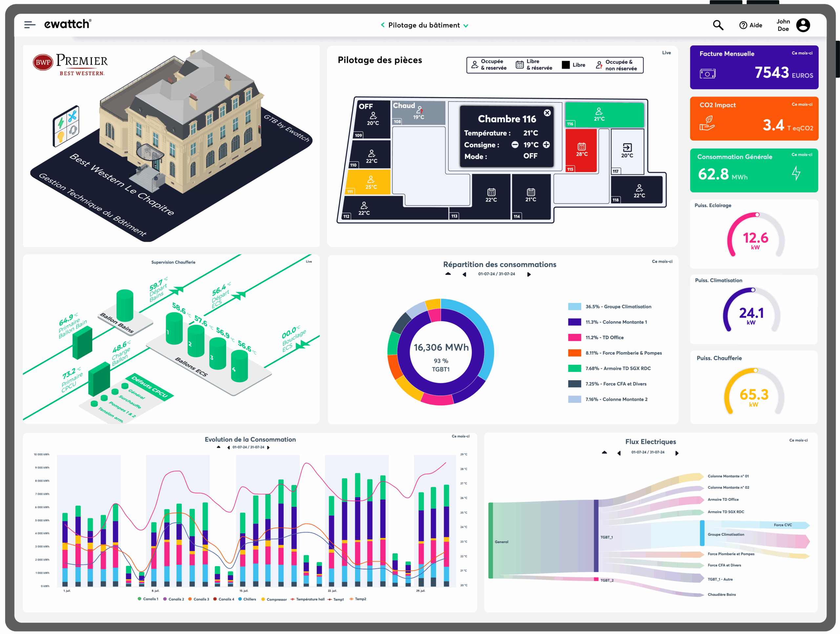Select the yellow room 111 occupant icon
Viewport: 840px width, 634px height.
point(371,179)
